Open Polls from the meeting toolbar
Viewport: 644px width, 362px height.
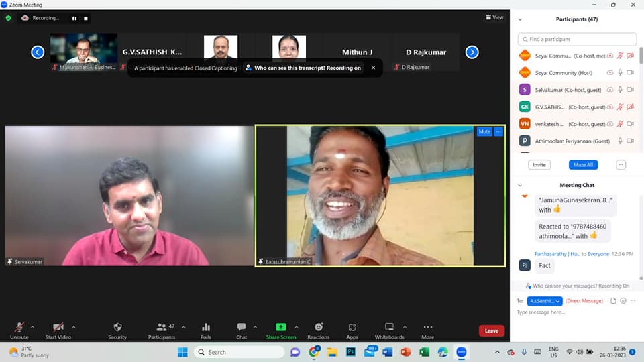pos(206,327)
